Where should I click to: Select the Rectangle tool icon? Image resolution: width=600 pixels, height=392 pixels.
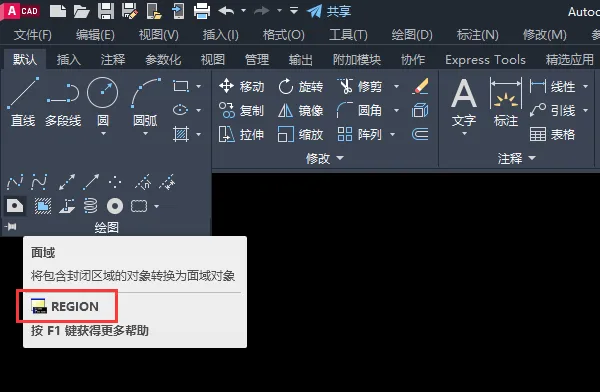181,86
